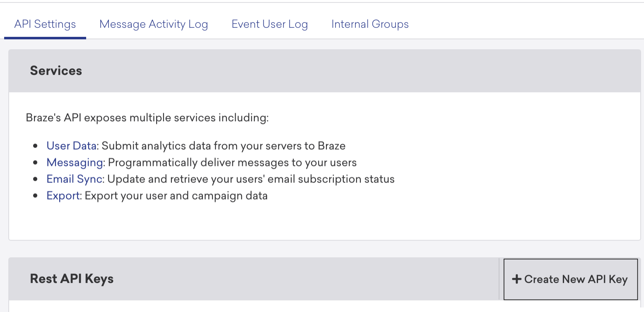Click the Rest API Keys heading

point(72,279)
